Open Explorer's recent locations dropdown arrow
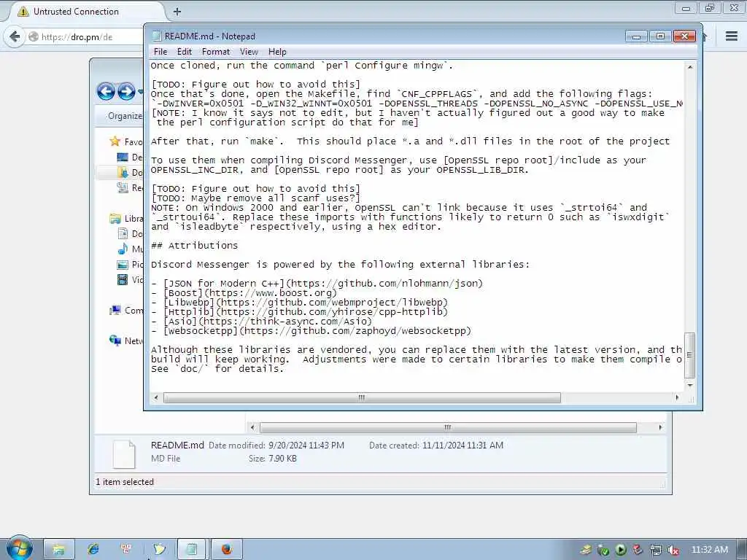 click(141, 91)
